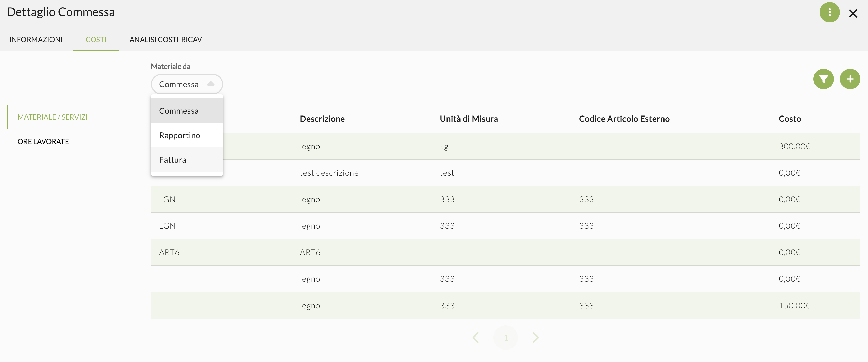Open the three-dot options menu
This screenshot has height=362, width=868.
click(829, 12)
